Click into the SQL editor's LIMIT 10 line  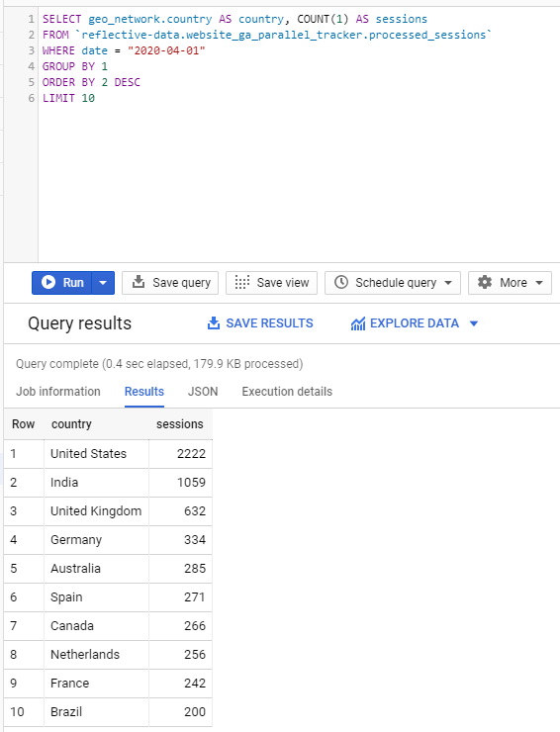point(68,98)
